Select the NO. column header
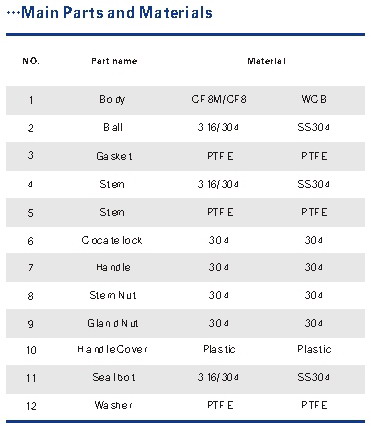This screenshot has width=371, height=431. pyautogui.click(x=31, y=61)
